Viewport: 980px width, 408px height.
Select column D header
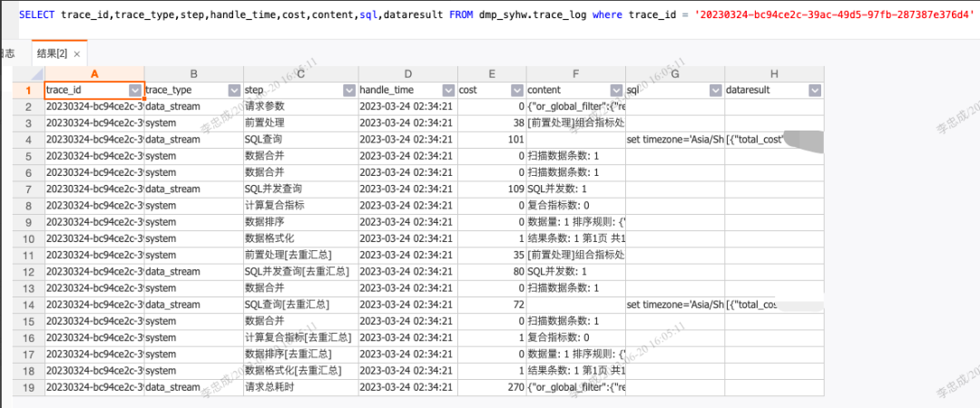407,73
